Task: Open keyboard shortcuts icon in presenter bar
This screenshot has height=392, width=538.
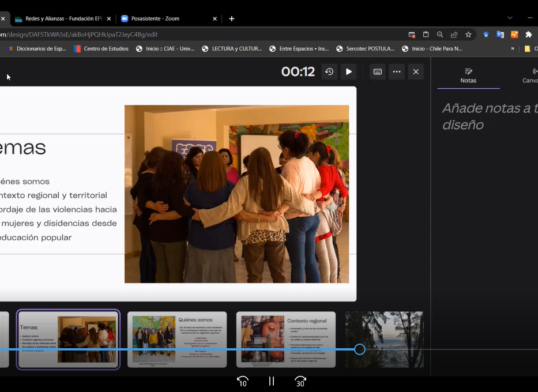Action: (377, 72)
